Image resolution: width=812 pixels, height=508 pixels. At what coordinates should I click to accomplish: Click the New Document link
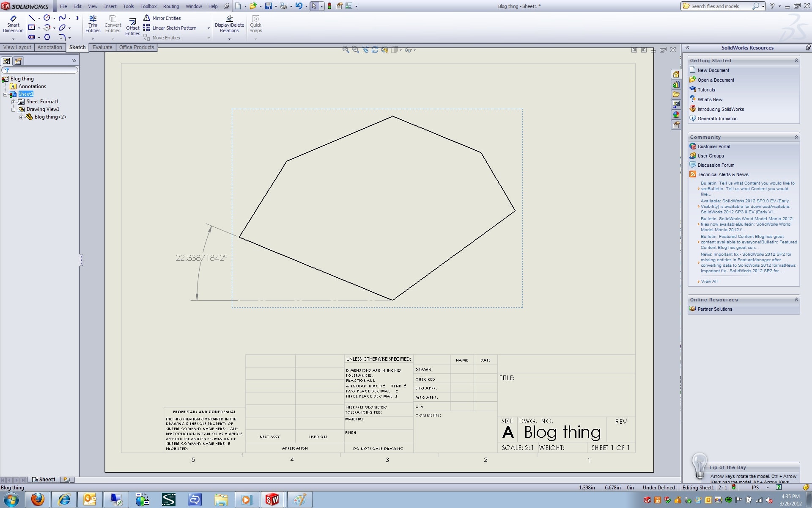(x=713, y=70)
